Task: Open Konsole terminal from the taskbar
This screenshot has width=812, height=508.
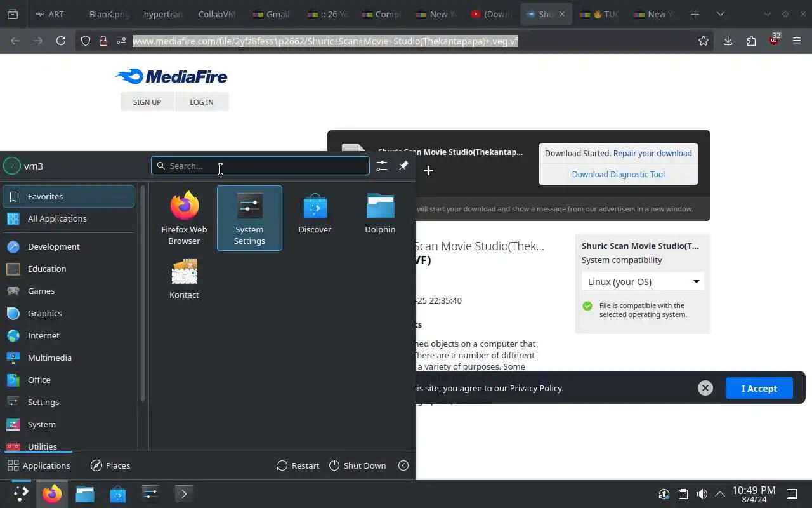Action: point(183,493)
